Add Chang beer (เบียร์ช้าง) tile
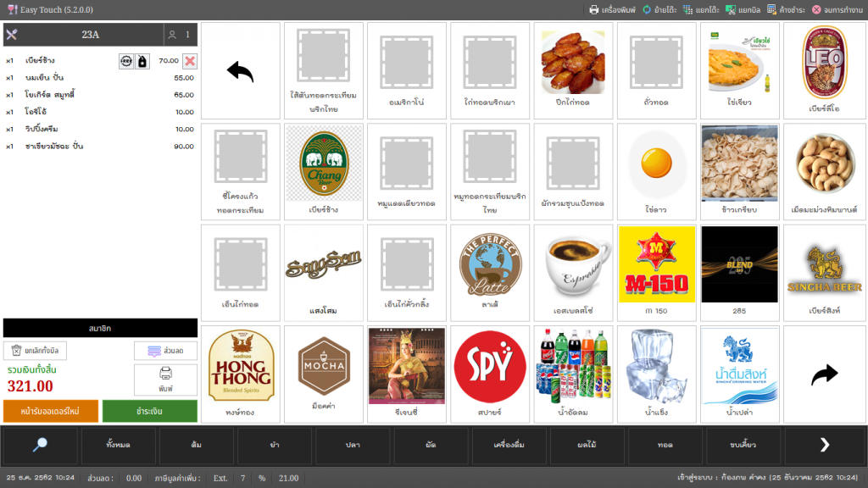The width and height of the screenshot is (868, 488). coord(324,172)
